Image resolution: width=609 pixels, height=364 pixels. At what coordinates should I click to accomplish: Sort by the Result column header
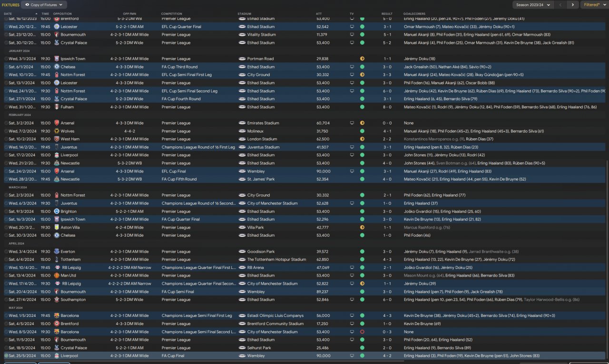(387, 14)
